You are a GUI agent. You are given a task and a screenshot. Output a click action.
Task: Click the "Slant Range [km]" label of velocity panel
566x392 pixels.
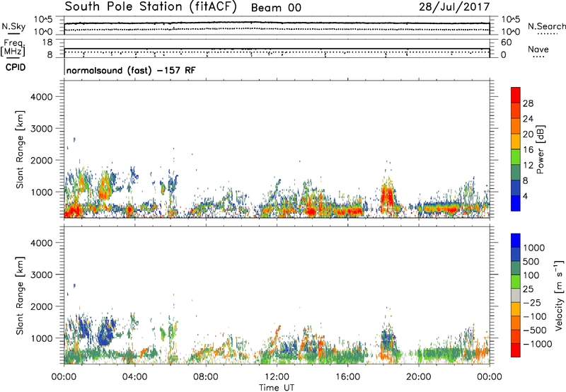20,296
